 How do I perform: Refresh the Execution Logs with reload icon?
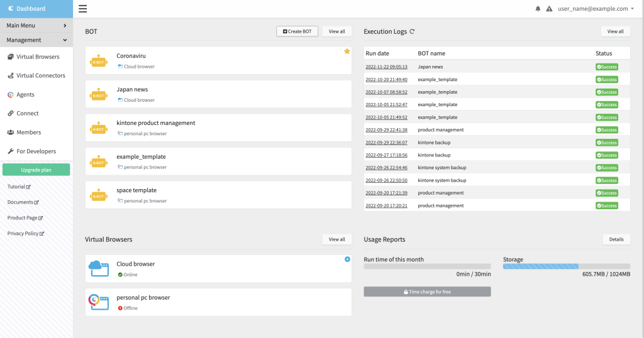coord(412,31)
